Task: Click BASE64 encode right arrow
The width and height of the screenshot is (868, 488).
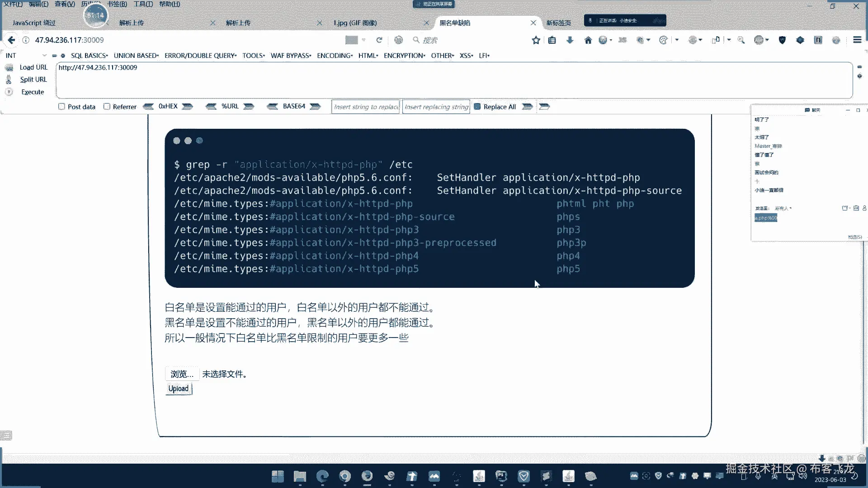Action: point(315,106)
